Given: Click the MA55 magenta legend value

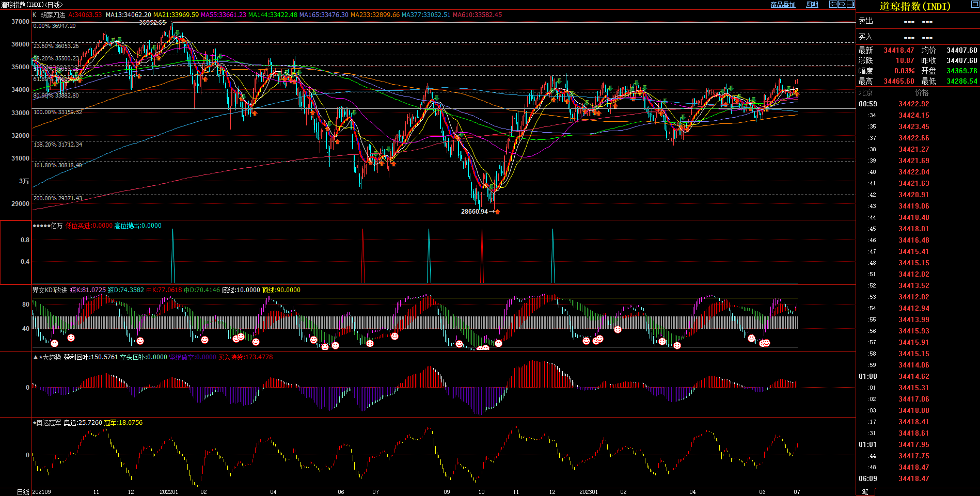Looking at the screenshot, I should pos(223,15).
